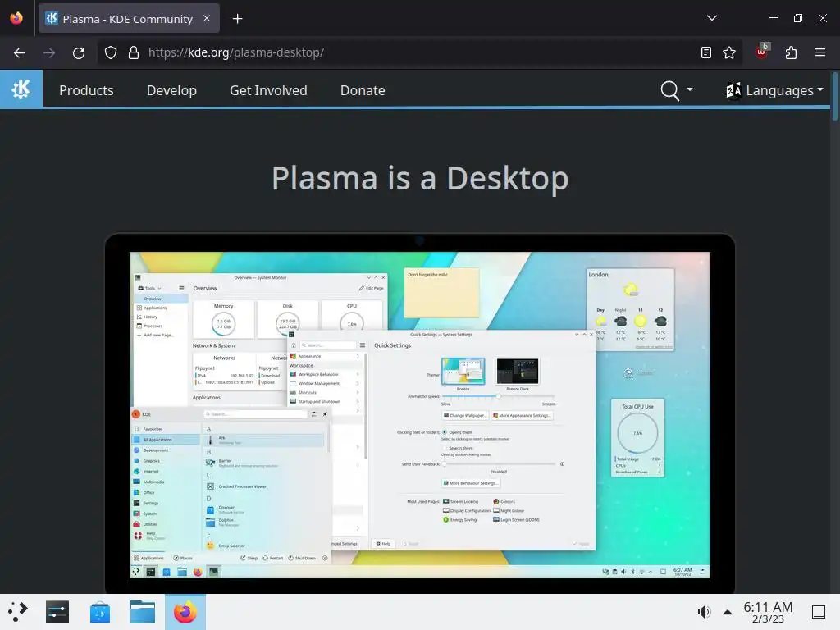Open the list all tabs chevron

[712, 18]
